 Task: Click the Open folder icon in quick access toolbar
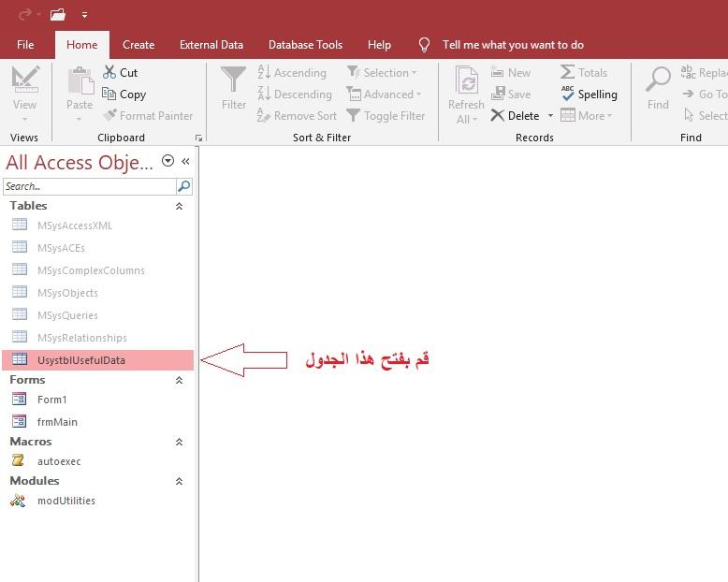tap(58, 15)
